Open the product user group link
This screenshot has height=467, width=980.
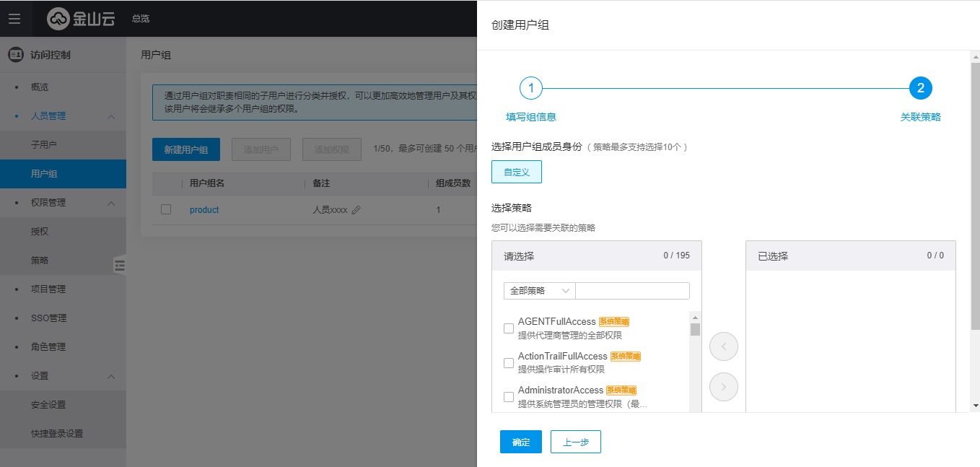[204, 210]
